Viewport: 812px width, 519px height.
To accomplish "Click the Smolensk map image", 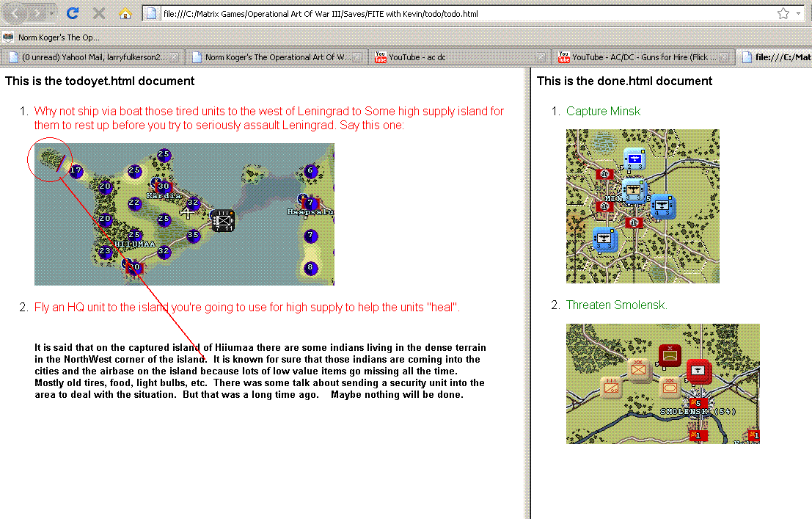I will click(663, 384).
